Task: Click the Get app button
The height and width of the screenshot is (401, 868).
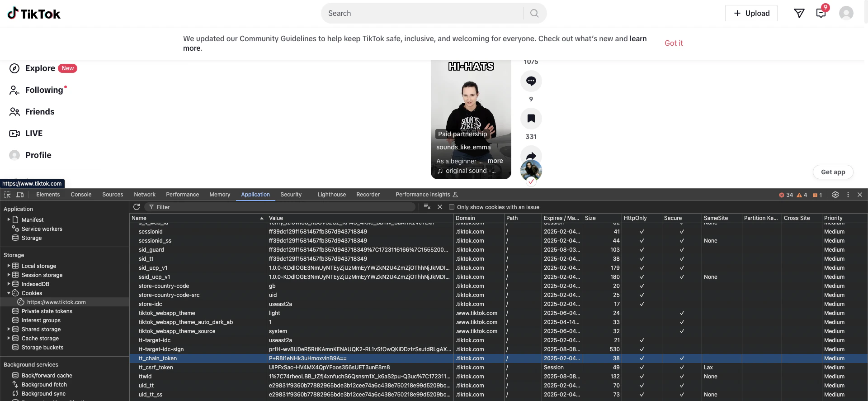Action: pyautogui.click(x=833, y=172)
